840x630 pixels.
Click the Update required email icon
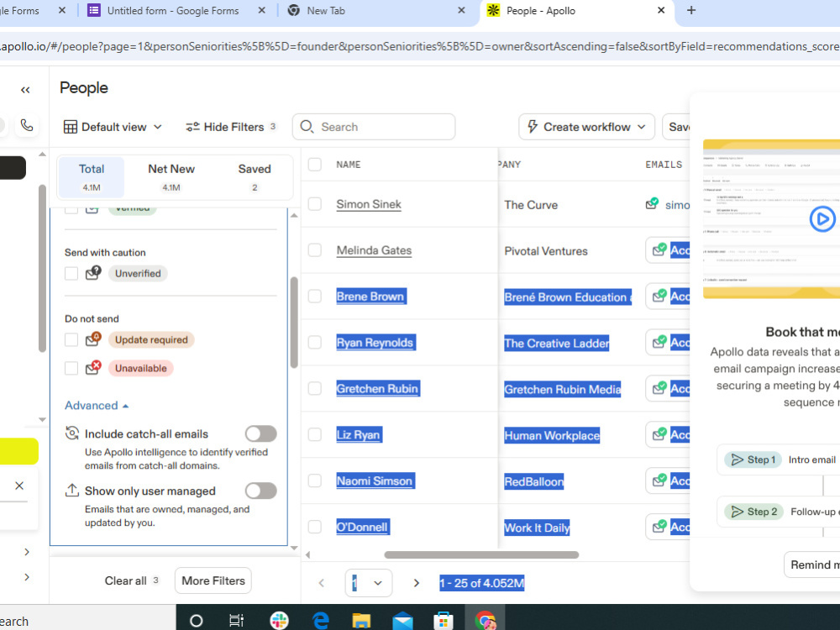[93, 339]
